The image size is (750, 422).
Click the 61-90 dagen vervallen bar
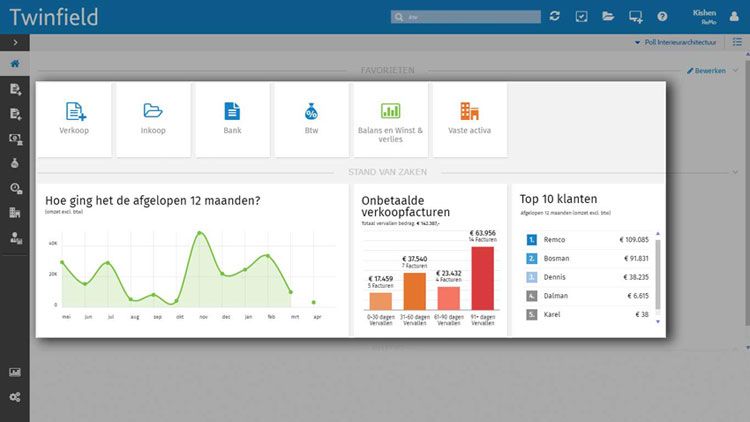click(x=449, y=299)
